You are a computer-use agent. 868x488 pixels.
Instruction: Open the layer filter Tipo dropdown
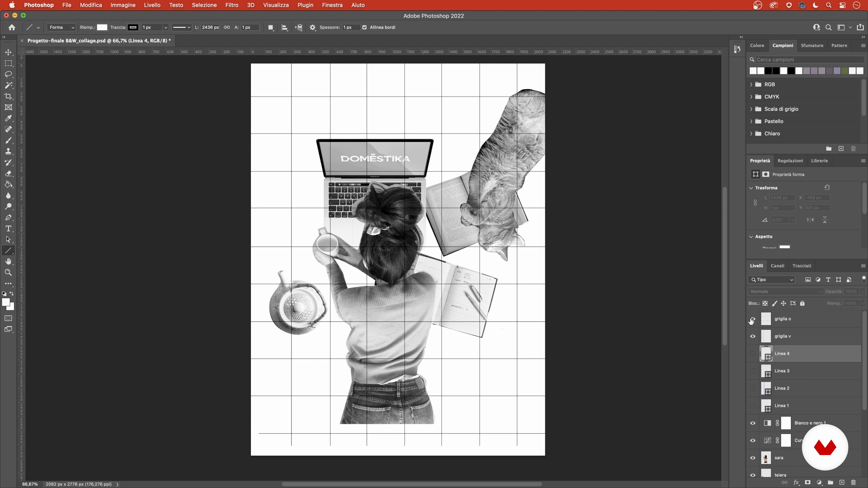pyautogui.click(x=772, y=280)
